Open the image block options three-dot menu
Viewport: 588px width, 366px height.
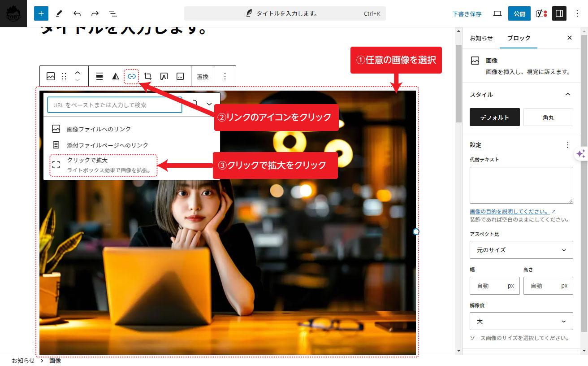click(x=225, y=76)
